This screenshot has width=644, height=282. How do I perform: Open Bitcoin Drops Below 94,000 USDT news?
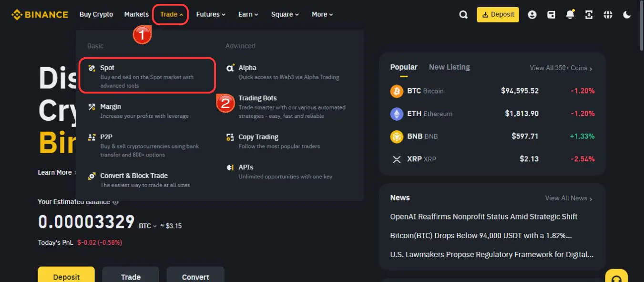coord(481,236)
